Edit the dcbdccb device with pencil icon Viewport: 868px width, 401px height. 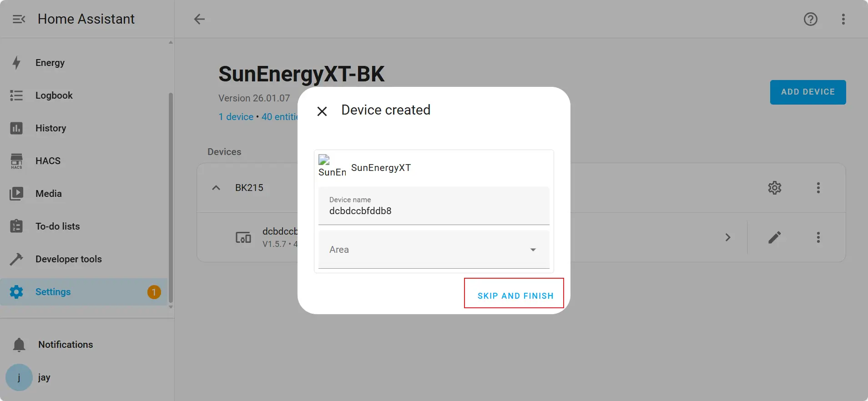[x=774, y=237]
